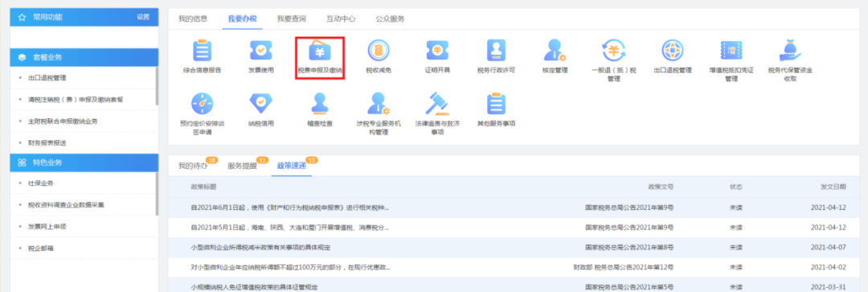Viewport: 868px width, 292px height.
Task: Open policy 自2021年5月1日起，海南、陕西、大连和厦门
Action: click(x=289, y=227)
